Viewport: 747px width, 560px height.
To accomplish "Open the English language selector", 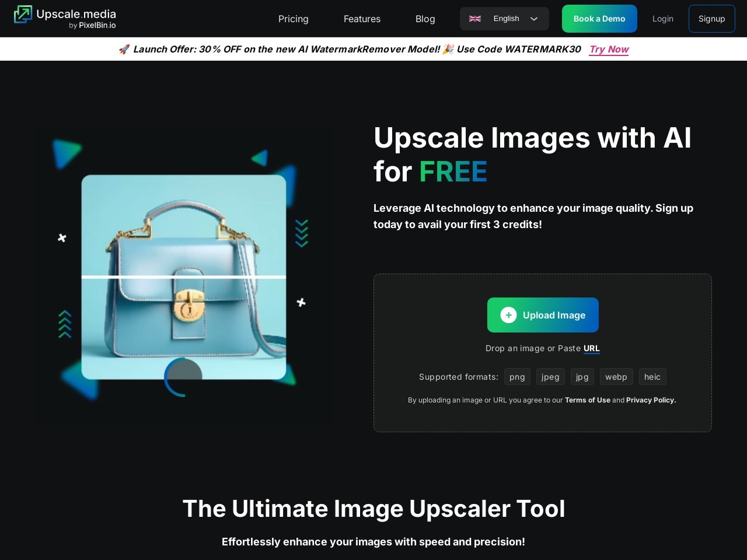I will [x=504, y=19].
